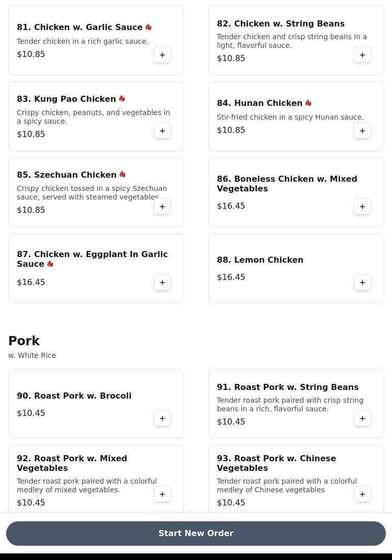
Task: Add Chicken w. Eggplant In Garlic Sauce
Action: (162, 283)
